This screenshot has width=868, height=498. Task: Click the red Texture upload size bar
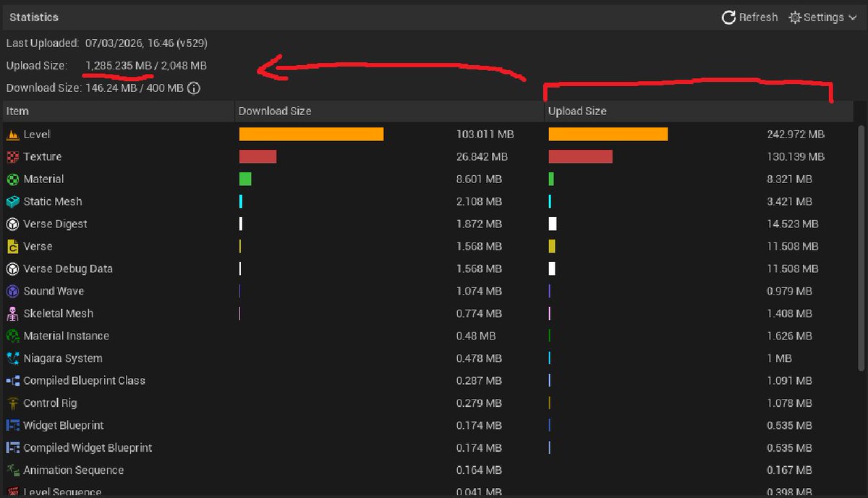pos(581,157)
